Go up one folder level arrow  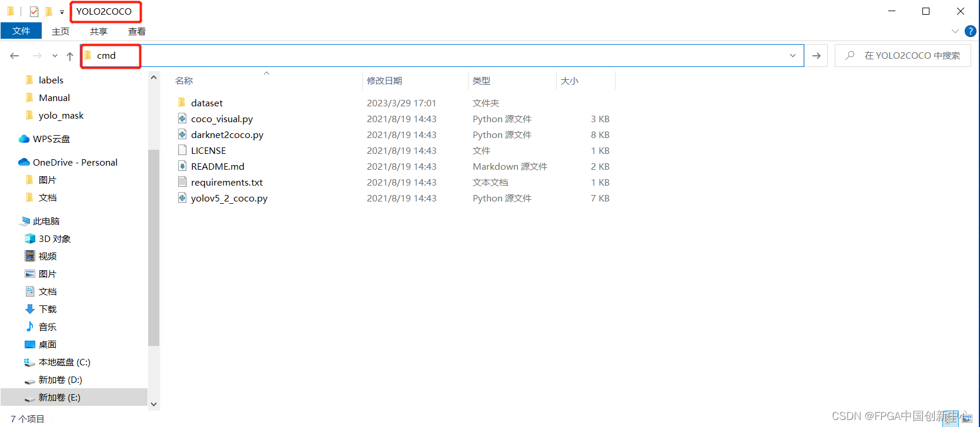coord(70,56)
